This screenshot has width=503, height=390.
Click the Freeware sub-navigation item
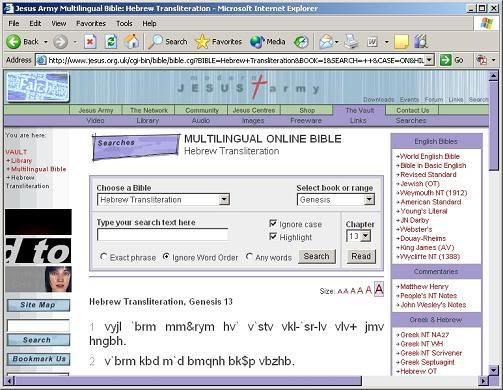pyautogui.click(x=306, y=120)
